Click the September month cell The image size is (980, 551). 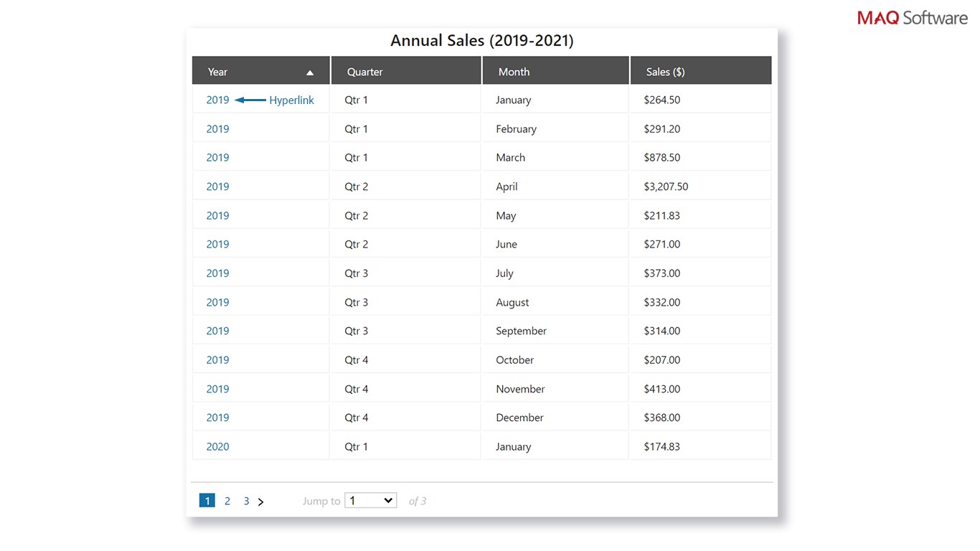pyautogui.click(x=521, y=331)
